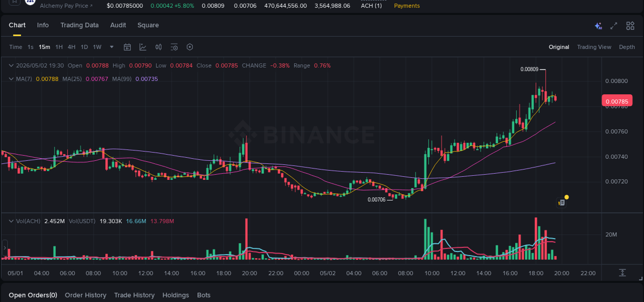644x302 pixels.
Task: Click the MA(7) indicator label
Action: tap(24, 79)
